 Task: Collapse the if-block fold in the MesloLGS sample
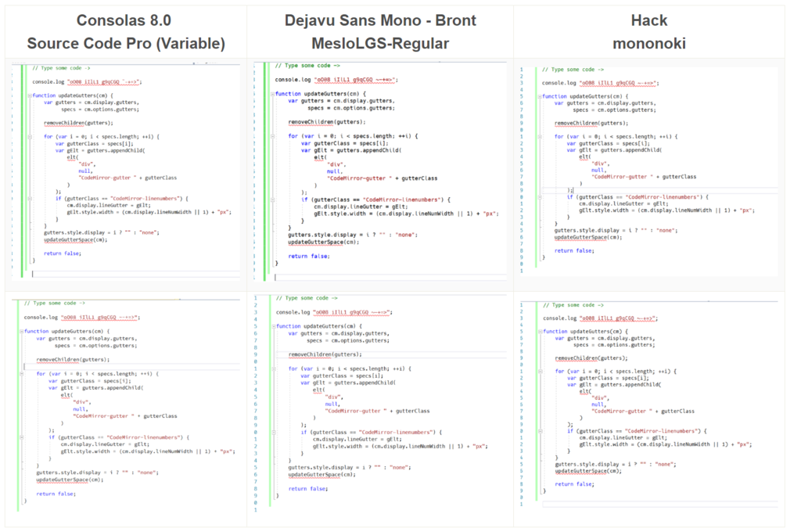(x=273, y=433)
